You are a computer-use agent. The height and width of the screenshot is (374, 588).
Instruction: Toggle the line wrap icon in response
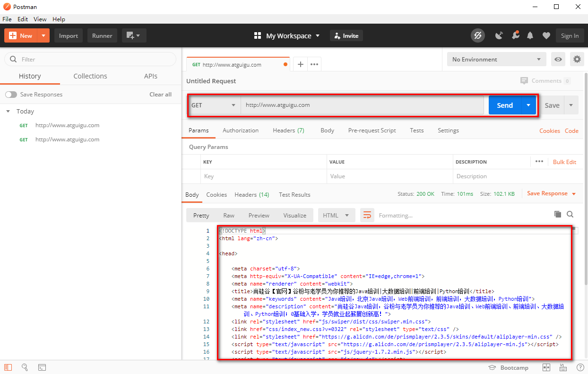[367, 215]
